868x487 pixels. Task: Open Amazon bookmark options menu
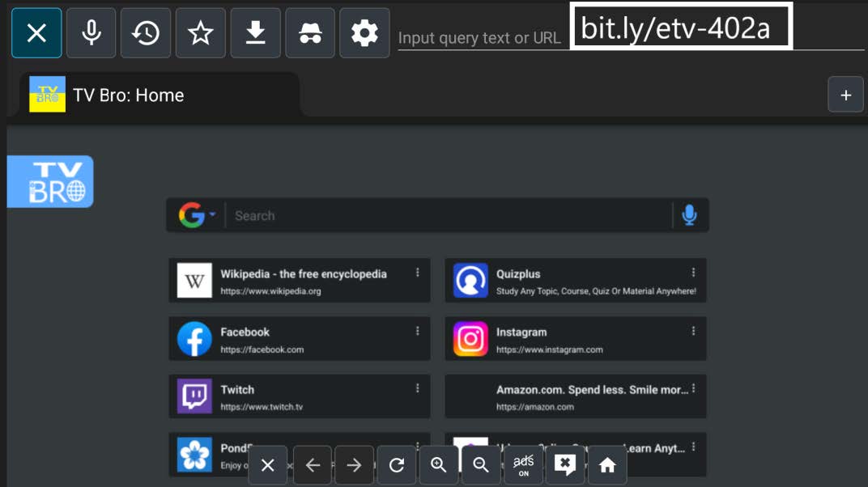tap(693, 388)
